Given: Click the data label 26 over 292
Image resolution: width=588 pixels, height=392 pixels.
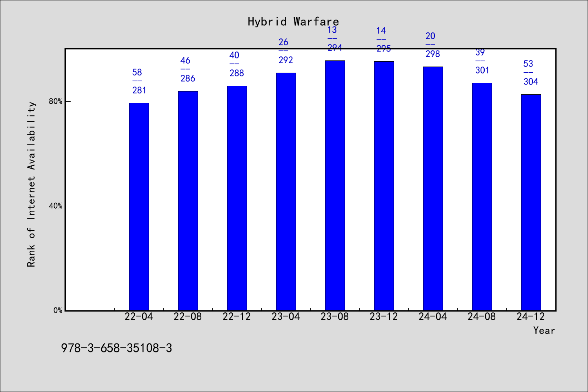Looking at the screenshot, I should pos(286,51).
